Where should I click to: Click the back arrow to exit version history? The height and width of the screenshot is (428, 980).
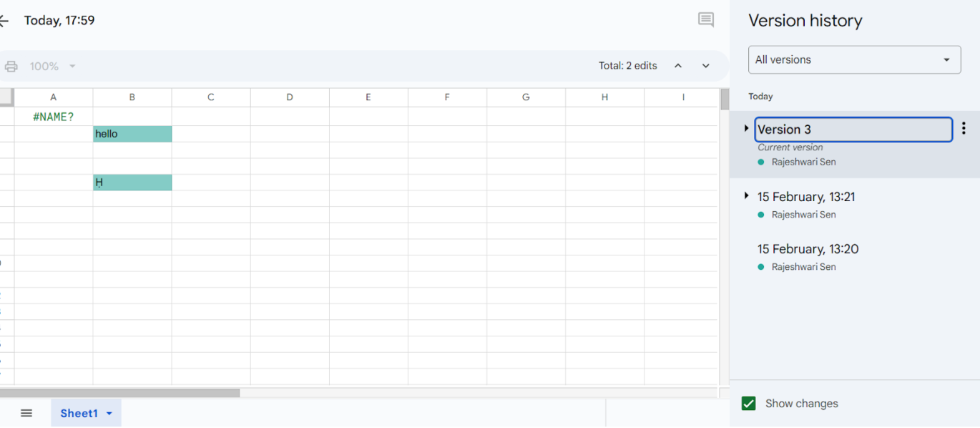pyautogui.click(x=4, y=21)
